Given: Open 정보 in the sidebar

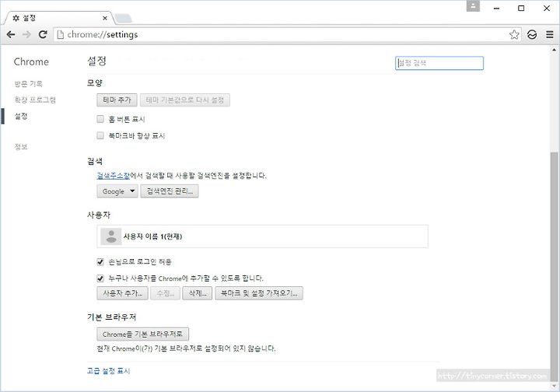Looking at the screenshot, I should [21, 147].
